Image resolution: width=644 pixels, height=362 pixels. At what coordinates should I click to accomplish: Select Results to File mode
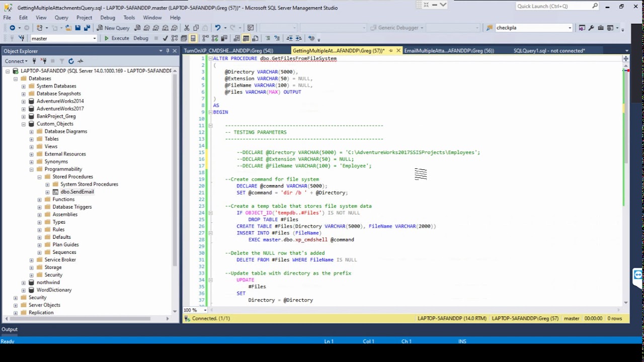click(255, 38)
